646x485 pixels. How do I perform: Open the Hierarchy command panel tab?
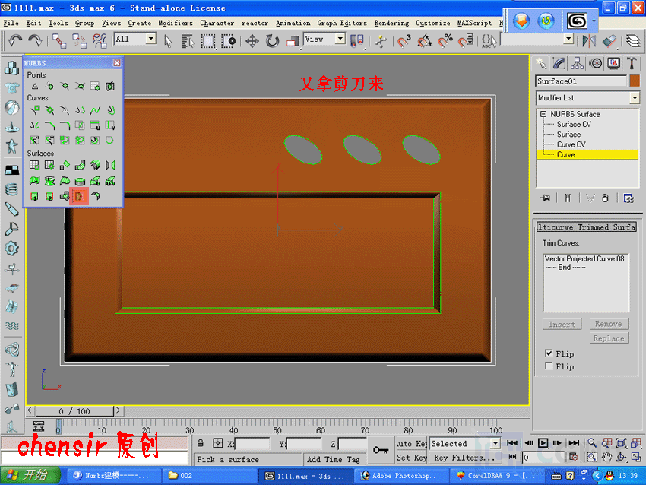(577, 63)
